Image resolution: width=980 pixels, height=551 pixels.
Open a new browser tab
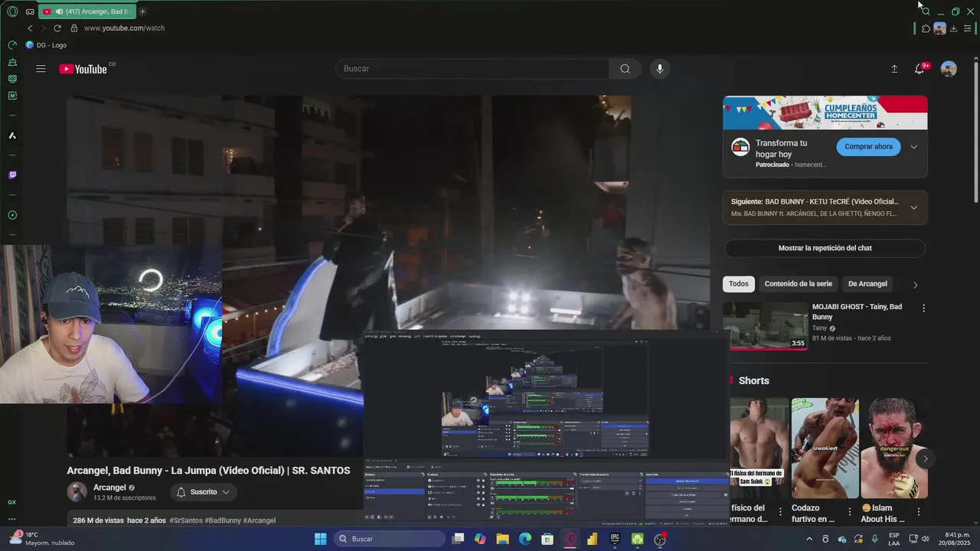(x=142, y=11)
